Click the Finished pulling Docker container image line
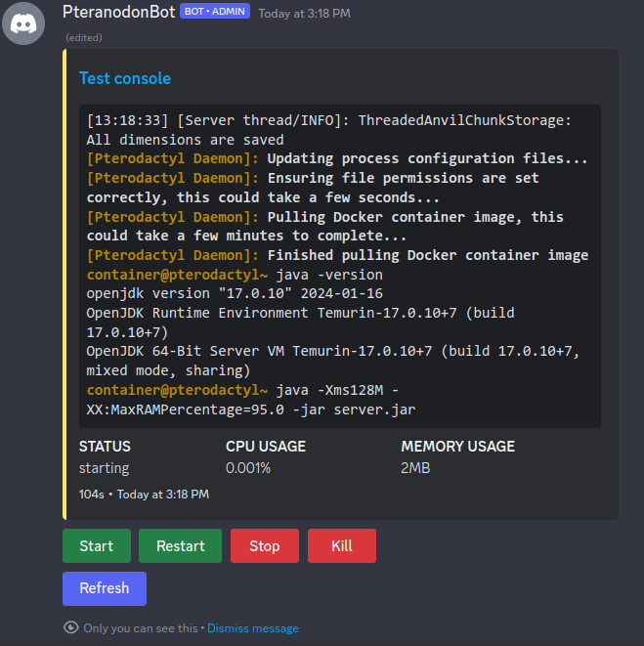 [x=337, y=255]
